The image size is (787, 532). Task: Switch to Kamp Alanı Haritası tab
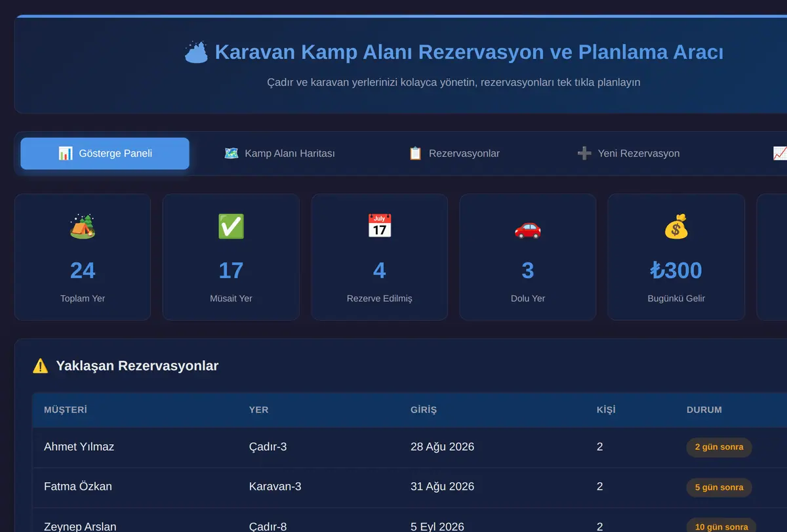279,153
